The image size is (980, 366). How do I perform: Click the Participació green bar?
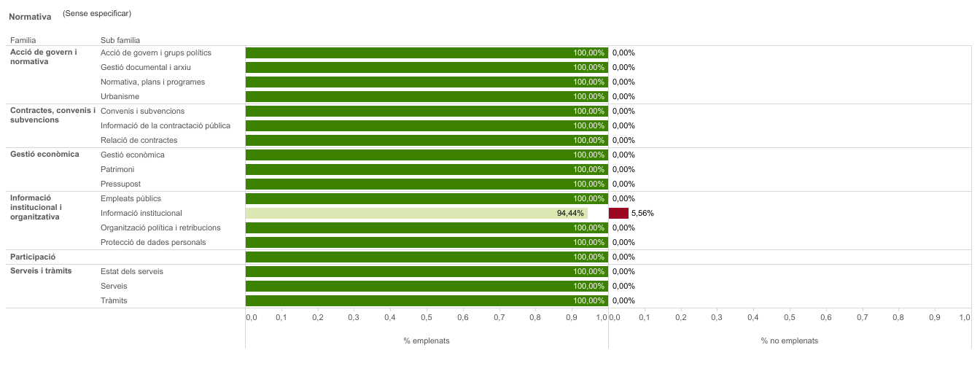pyautogui.click(x=427, y=257)
